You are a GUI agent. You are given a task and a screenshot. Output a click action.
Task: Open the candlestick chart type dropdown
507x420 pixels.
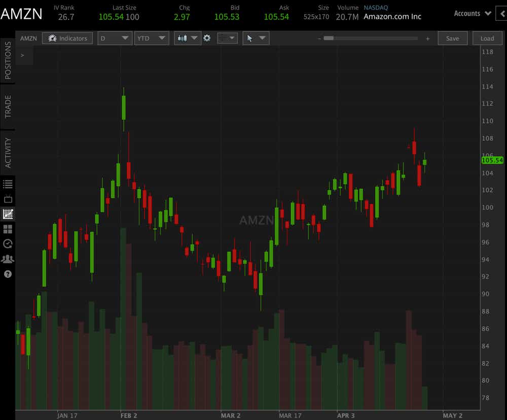tap(188, 38)
